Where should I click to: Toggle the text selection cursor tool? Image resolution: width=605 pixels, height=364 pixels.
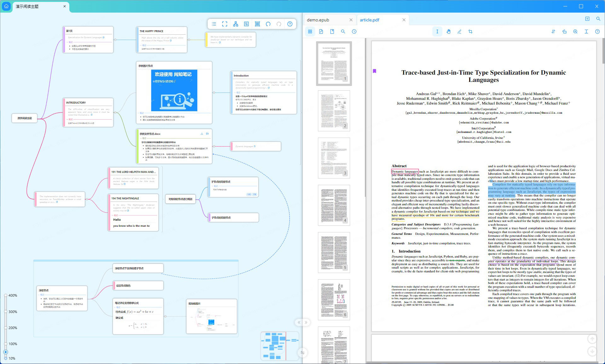(437, 31)
